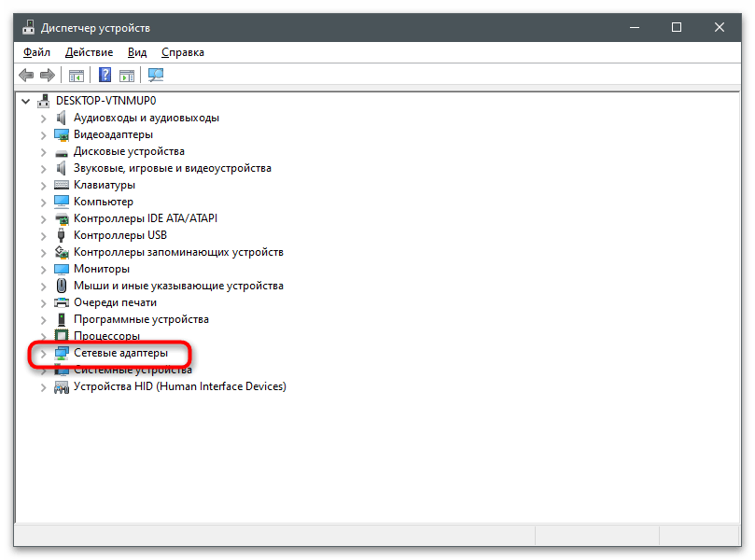Click the DESKTOP-VTNMUP0 computer icon
This screenshot has width=755, height=560.
tap(44, 101)
